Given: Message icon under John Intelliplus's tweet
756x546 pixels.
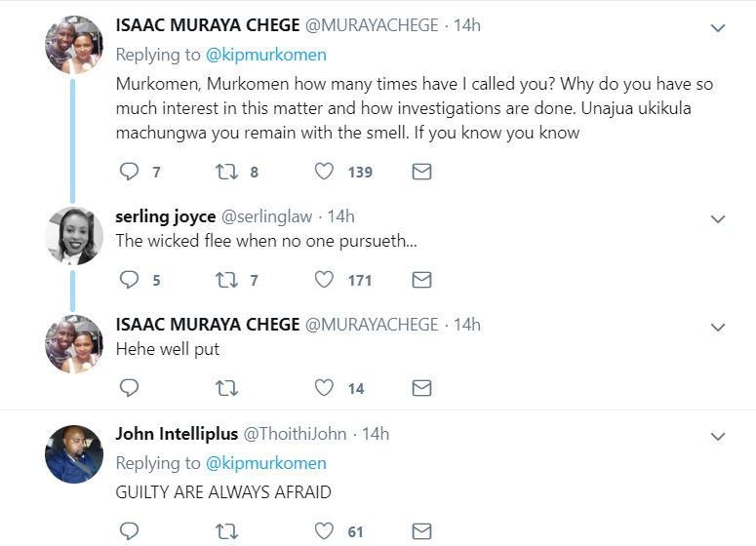Looking at the screenshot, I should pos(421,531).
